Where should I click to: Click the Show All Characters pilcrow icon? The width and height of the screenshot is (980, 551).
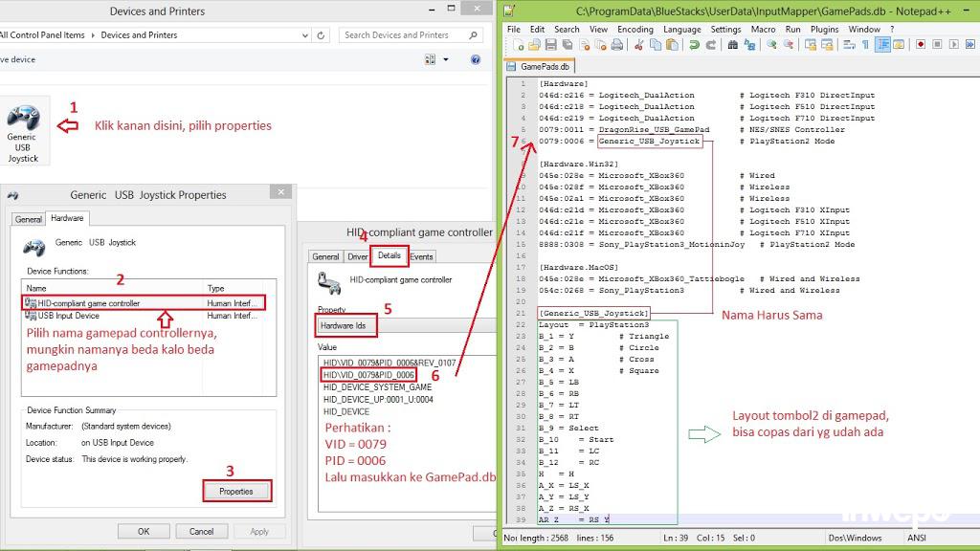(x=865, y=45)
